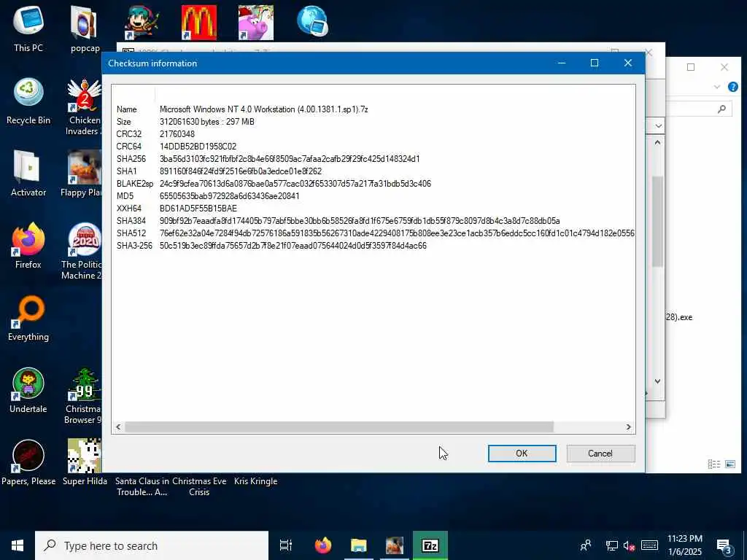Launch Everything search desktop shortcut
Viewport: 747px width, 560px height.
click(x=28, y=318)
